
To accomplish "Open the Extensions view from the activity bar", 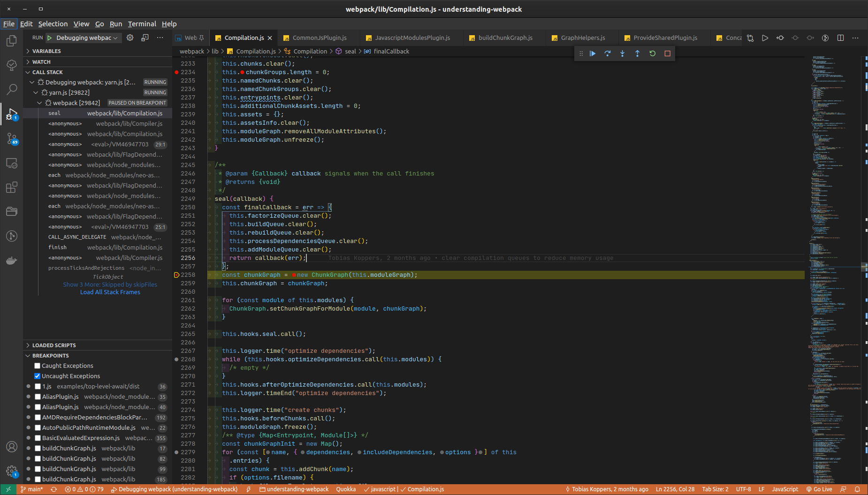I will (x=11, y=187).
